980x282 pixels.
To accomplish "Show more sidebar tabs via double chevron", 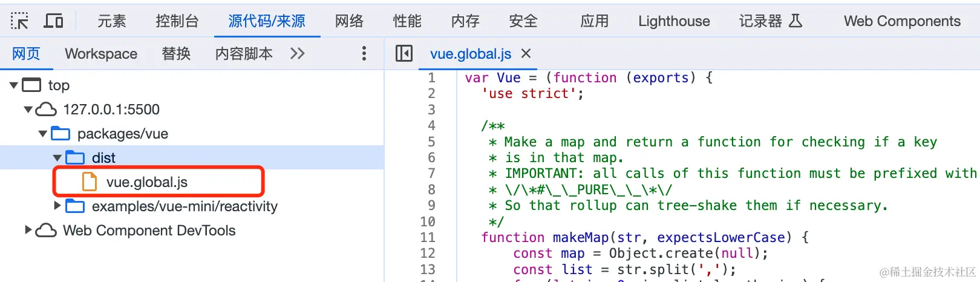I will pyautogui.click(x=297, y=54).
